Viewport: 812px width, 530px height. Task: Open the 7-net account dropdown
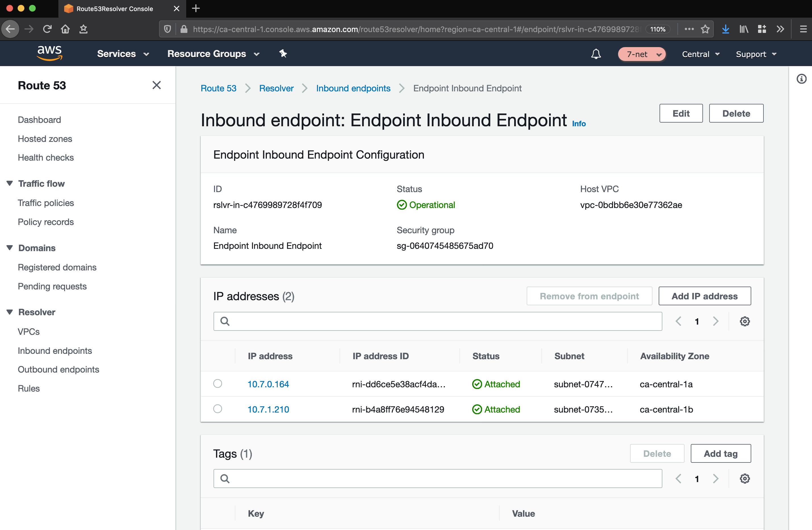(642, 54)
